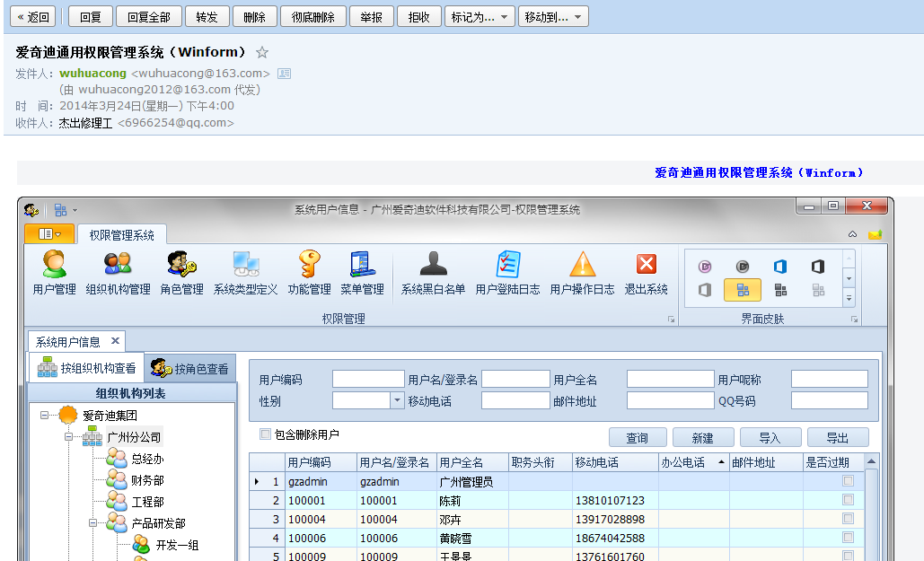Screen dimensions: 924x561
Task: Open the 标记为... dropdown
Action: pos(480,17)
